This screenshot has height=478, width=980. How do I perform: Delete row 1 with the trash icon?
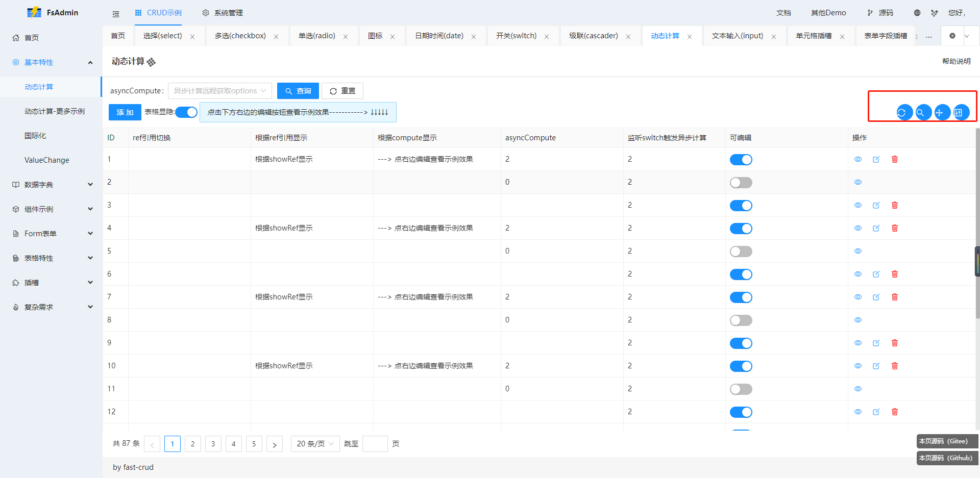tap(895, 159)
